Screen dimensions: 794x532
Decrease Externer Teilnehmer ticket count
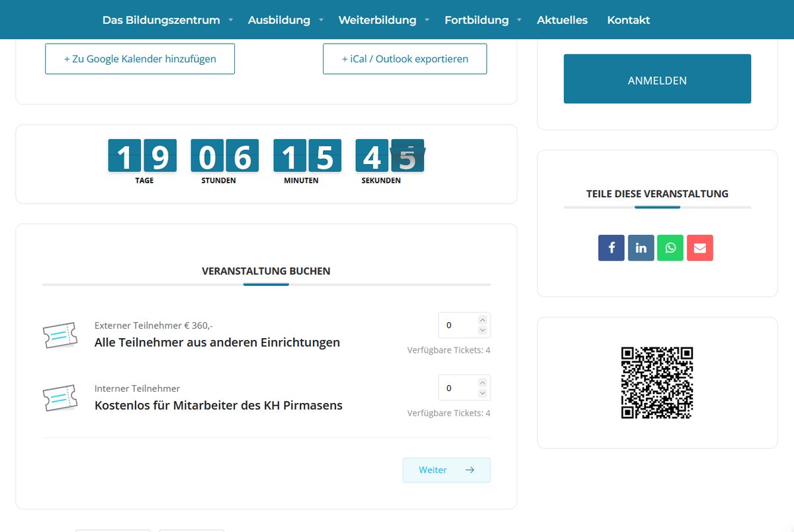pyautogui.click(x=482, y=330)
